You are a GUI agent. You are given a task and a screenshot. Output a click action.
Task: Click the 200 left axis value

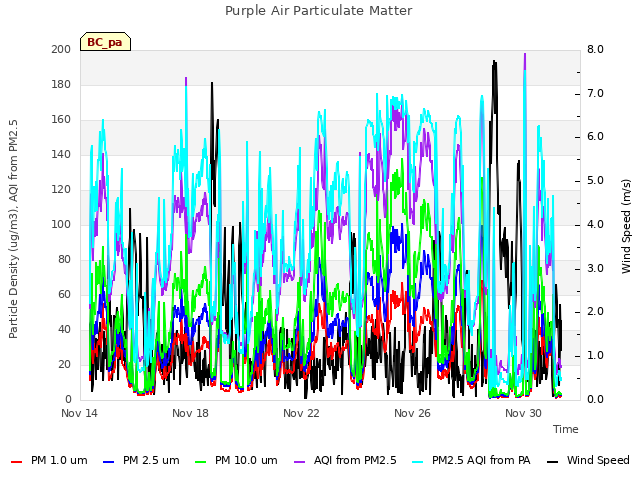(x=61, y=49)
